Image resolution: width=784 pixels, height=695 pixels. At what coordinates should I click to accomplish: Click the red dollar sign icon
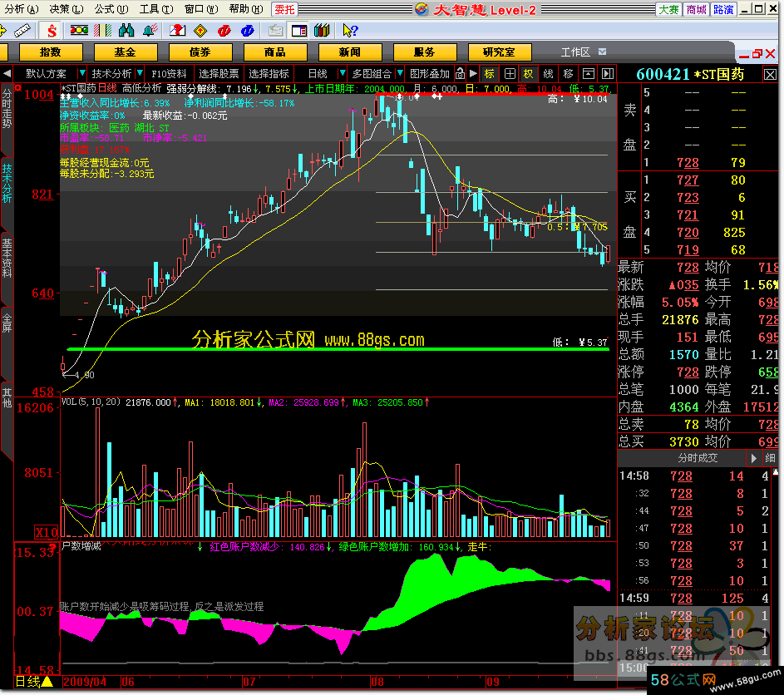pos(52,31)
